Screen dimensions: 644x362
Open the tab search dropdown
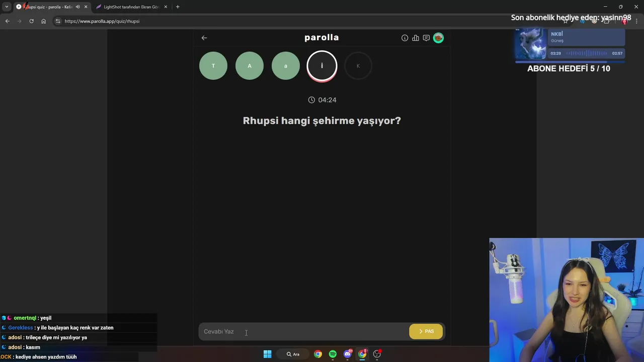coord(7,7)
